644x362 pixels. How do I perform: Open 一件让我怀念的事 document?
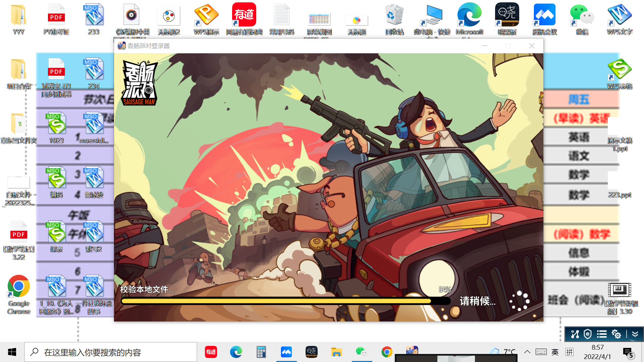click(94, 295)
